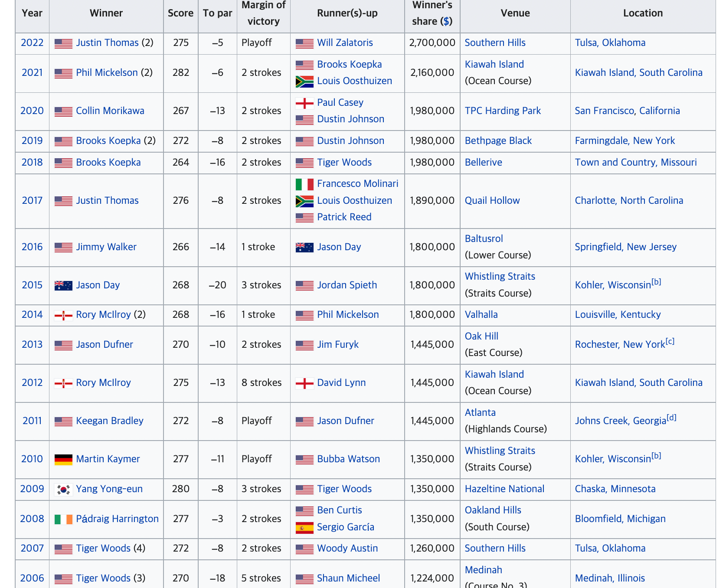Select the '8 strokes' margin cell for 2012

pos(263,383)
